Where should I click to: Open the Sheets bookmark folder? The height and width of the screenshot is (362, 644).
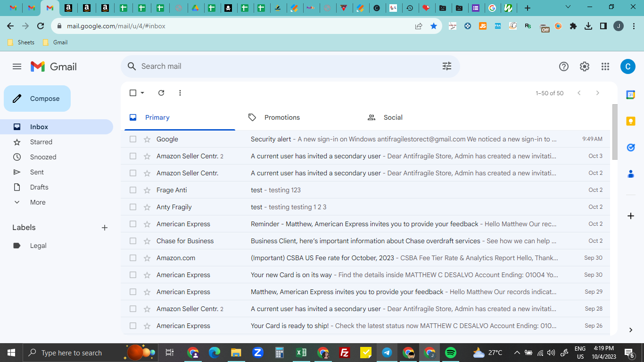point(21,42)
